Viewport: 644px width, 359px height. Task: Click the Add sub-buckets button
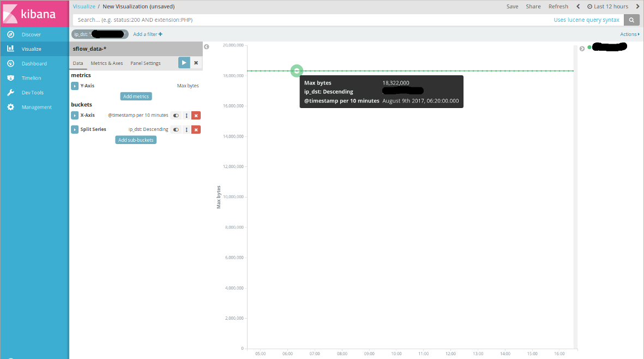tap(136, 140)
